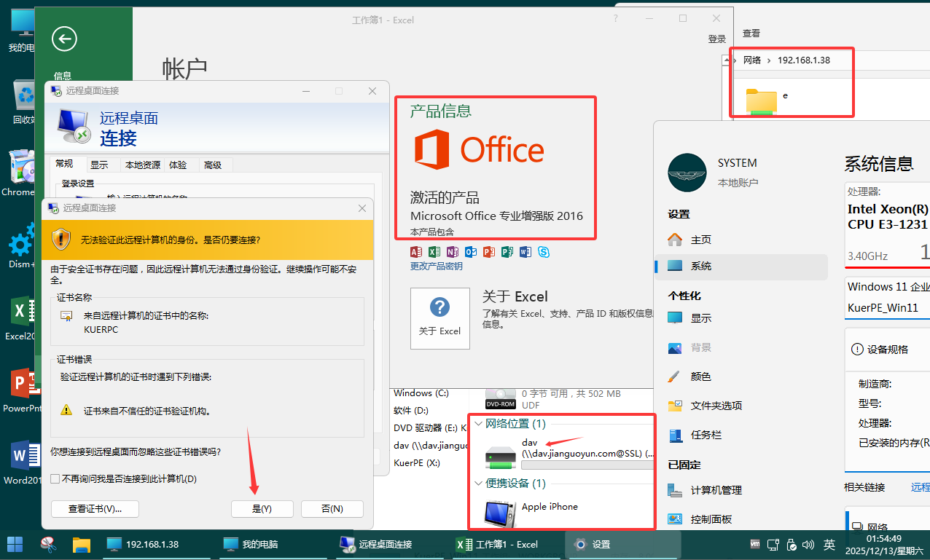Select 个性化 颜色 in settings sidebar
Viewport: 930px width, 560px height.
click(700, 376)
